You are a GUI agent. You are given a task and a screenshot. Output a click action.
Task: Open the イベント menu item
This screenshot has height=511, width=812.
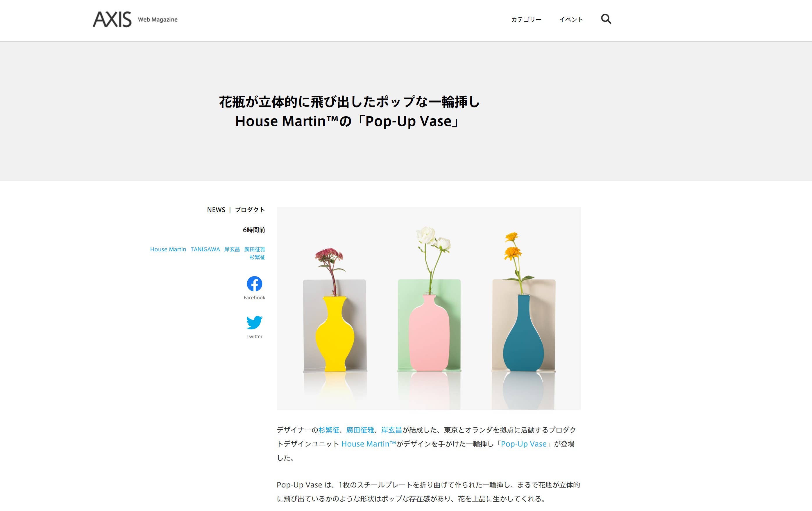click(x=571, y=19)
